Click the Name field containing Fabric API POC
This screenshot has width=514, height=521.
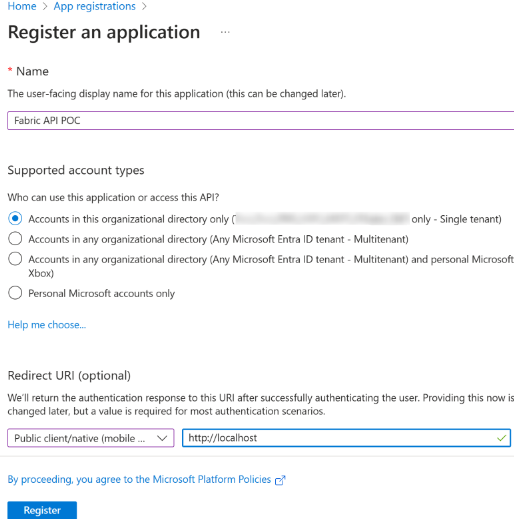pos(261,120)
